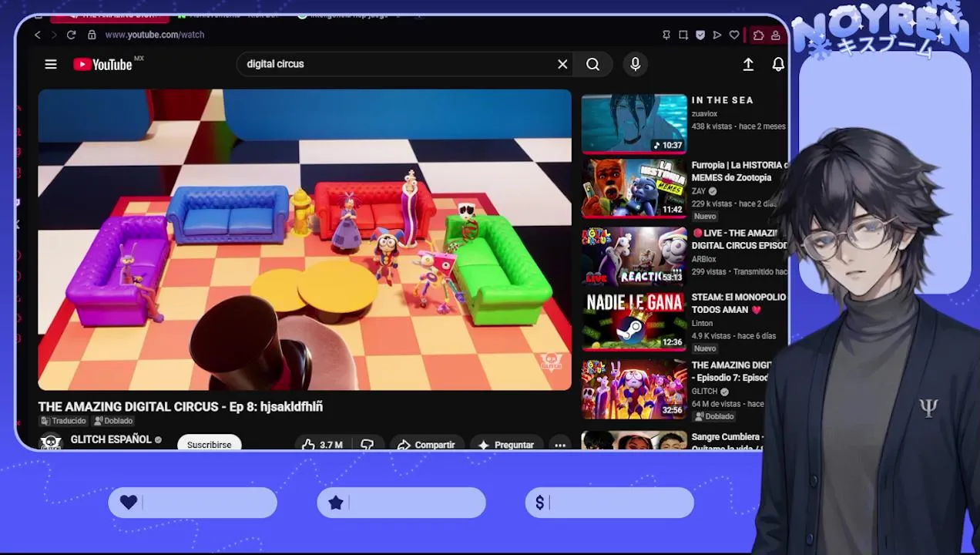980x555 pixels.
Task: Start voice search with the microphone
Action: click(x=636, y=64)
